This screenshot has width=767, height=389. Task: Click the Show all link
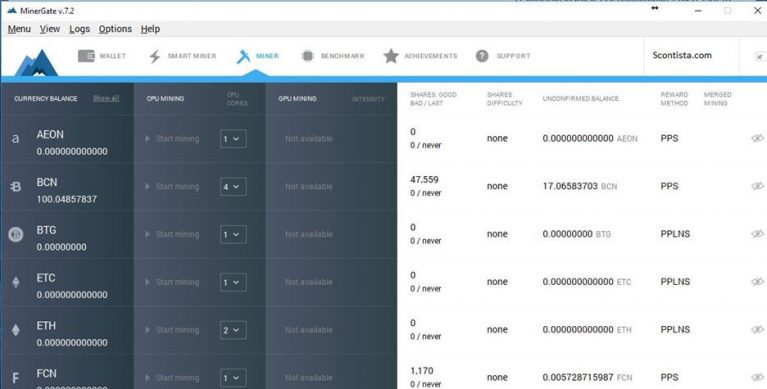click(106, 98)
